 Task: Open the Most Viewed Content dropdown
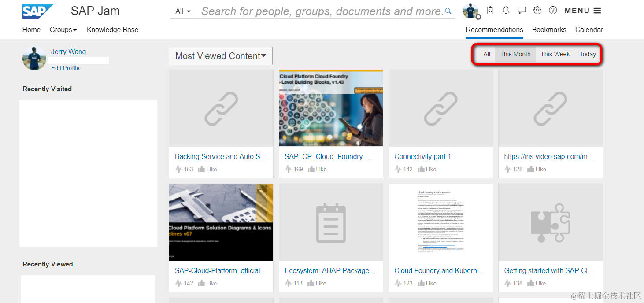tap(221, 56)
